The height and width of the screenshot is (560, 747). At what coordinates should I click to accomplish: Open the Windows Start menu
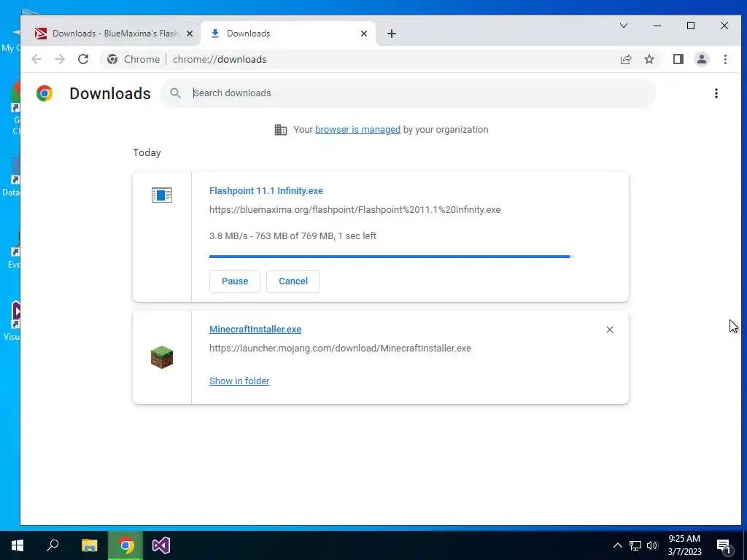point(18,545)
